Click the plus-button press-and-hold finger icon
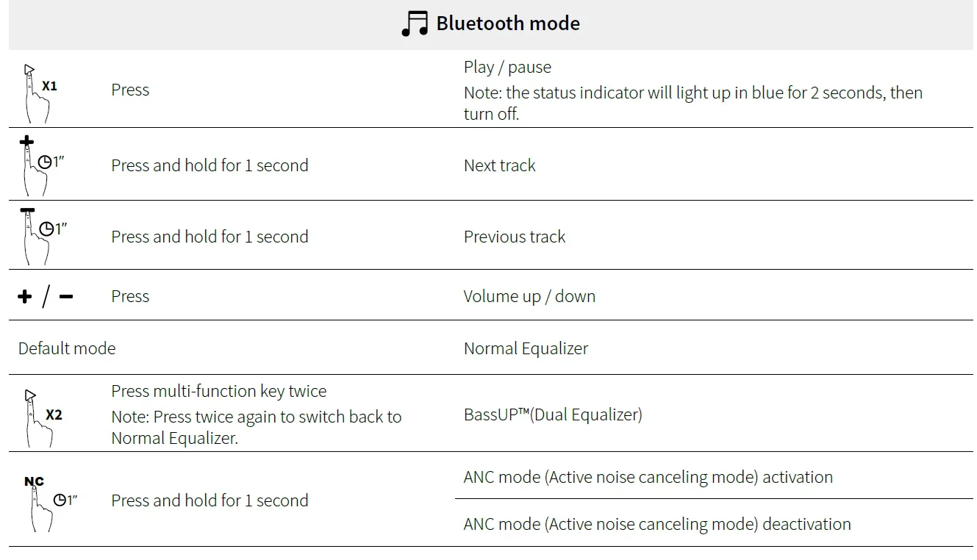The image size is (977, 560). (x=37, y=165)
